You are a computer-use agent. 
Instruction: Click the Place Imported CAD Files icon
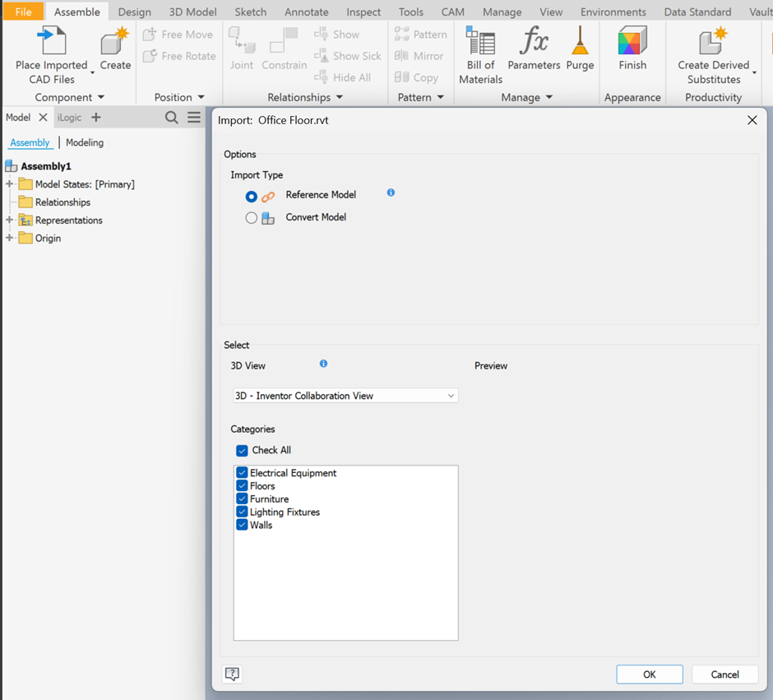[x=51, y=41]
